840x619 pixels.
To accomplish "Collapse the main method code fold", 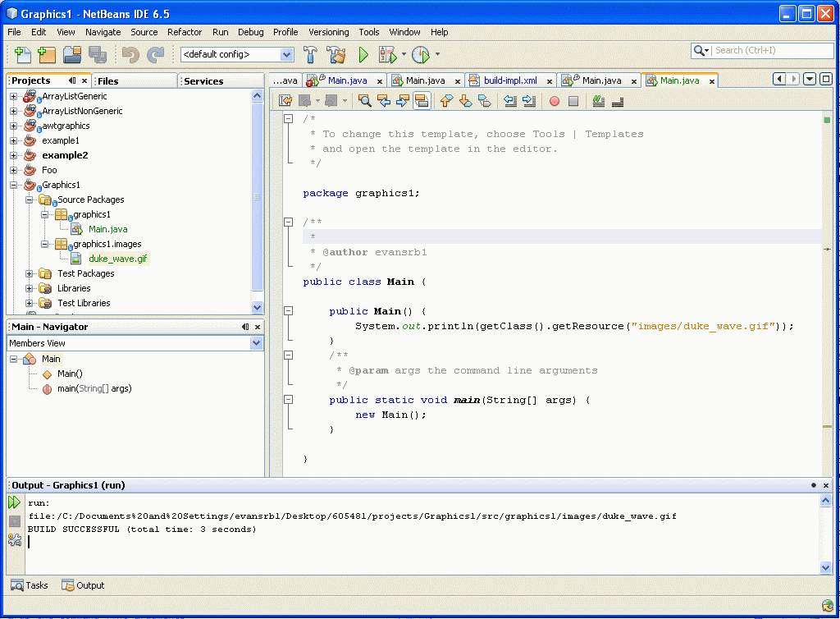I will [x=288, y=399].
